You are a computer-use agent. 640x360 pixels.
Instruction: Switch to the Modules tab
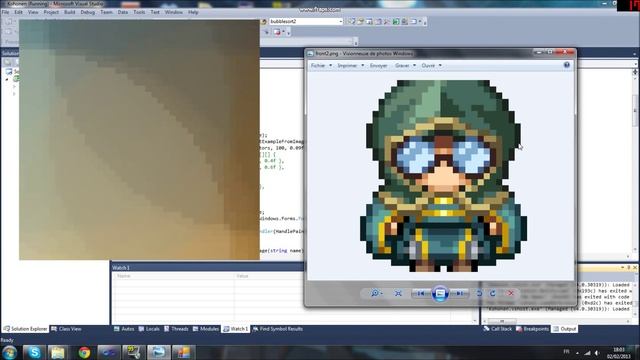tap(206, 329)
